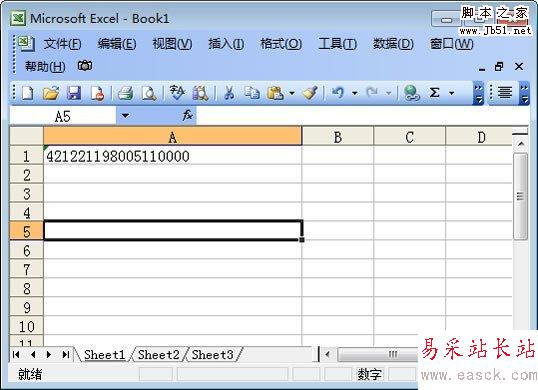
Task: Click the vertical scrollbar up arrow
Action: pos(521,144)
